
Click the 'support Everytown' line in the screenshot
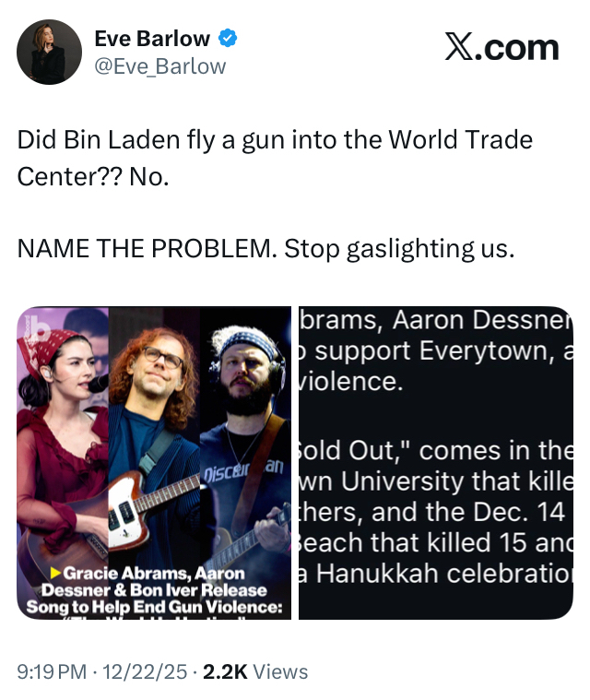point(435,350)
